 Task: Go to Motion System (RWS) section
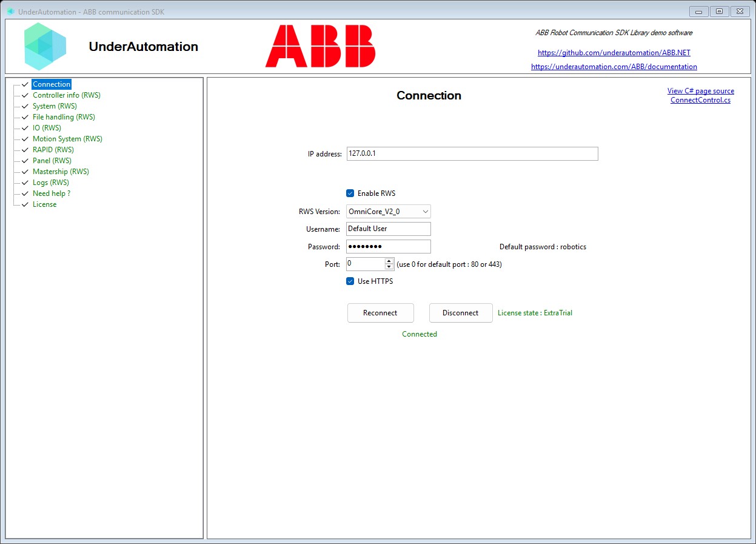67,139
